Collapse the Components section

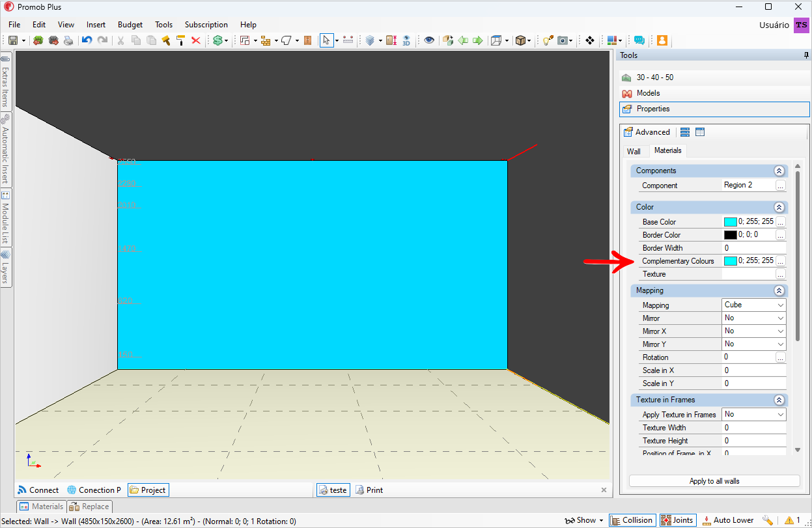click(x=779, y=171)
